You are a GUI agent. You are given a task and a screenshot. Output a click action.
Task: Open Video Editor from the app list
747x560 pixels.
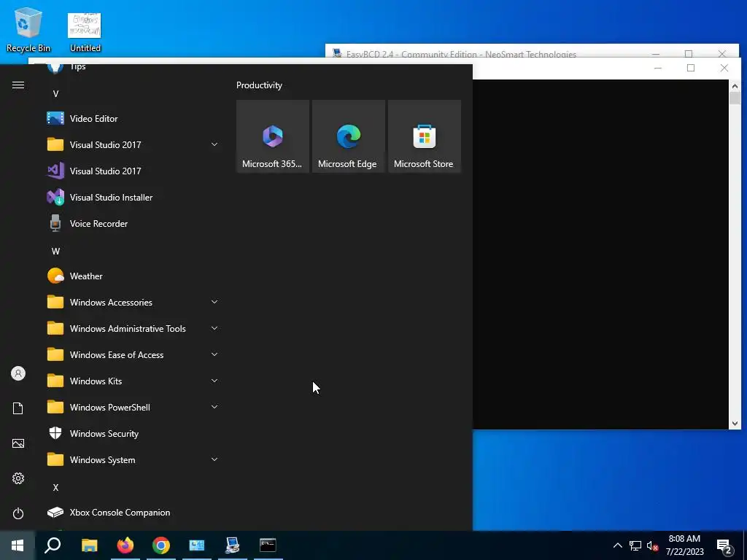pos(133,119)
